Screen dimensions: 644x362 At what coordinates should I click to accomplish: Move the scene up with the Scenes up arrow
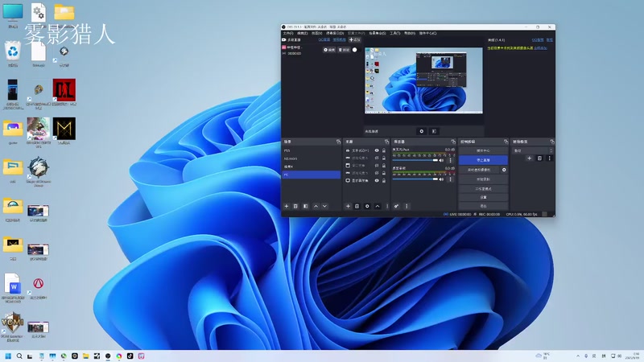point(316,206)
